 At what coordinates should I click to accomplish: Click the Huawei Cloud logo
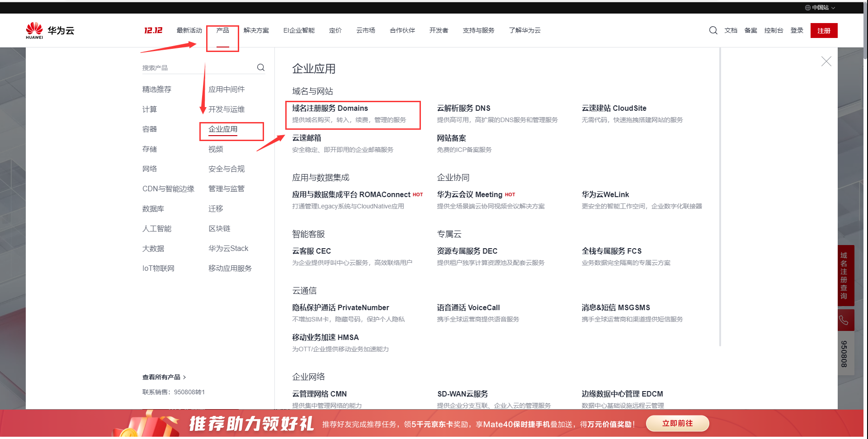coord(50,30)
